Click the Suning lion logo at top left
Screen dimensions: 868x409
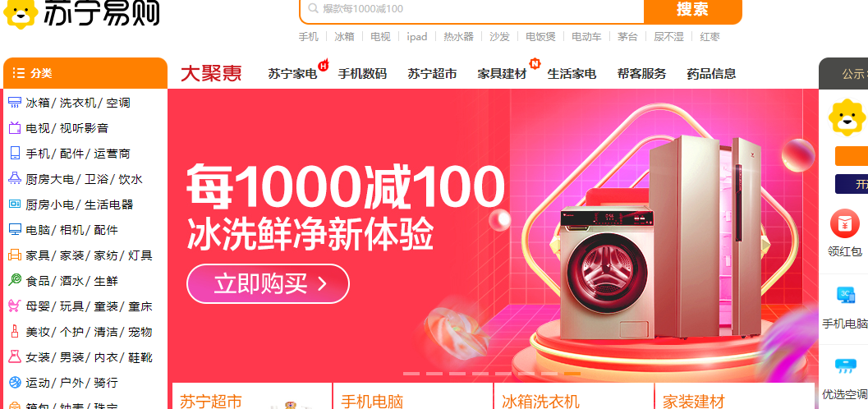(x=21, y=12)
